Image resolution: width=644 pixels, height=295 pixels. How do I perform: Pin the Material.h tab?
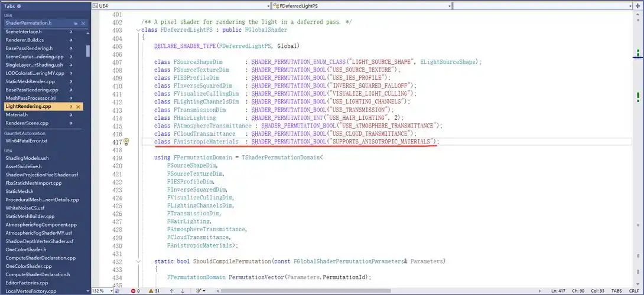pos(71,115)
